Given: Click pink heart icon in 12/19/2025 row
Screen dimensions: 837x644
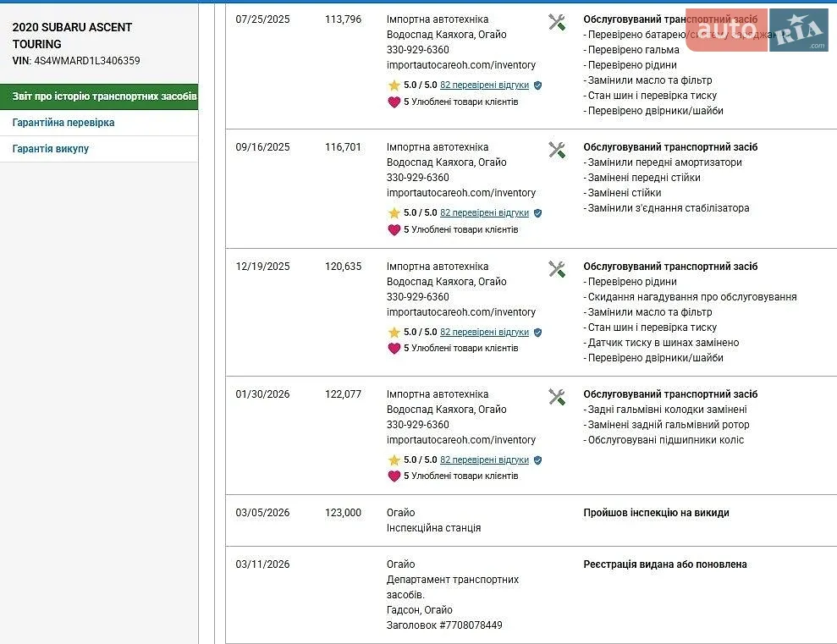Looking at the screenshot, I should click(x=394, y=349).
